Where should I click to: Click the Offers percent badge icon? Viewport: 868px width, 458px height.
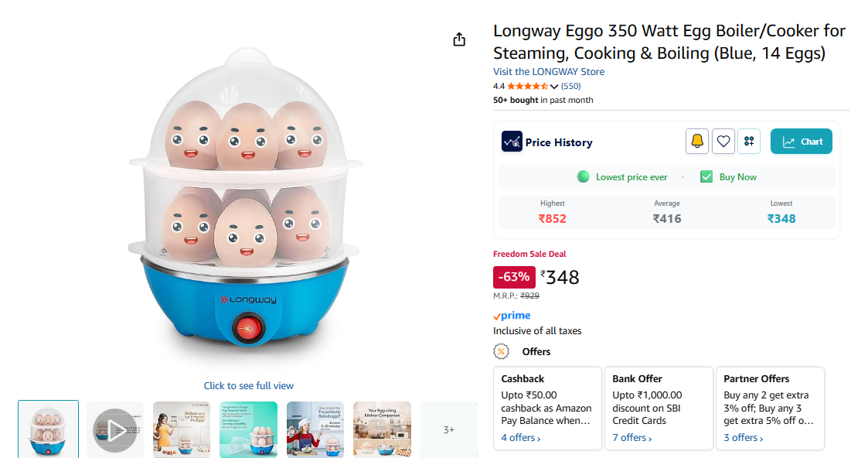point(502,351)
